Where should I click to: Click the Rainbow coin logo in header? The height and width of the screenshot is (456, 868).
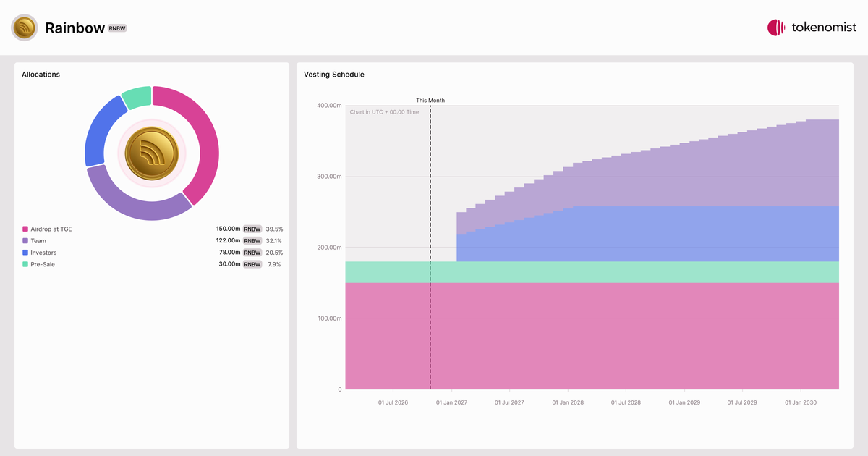pyautogui.click(x=24, y=28)
